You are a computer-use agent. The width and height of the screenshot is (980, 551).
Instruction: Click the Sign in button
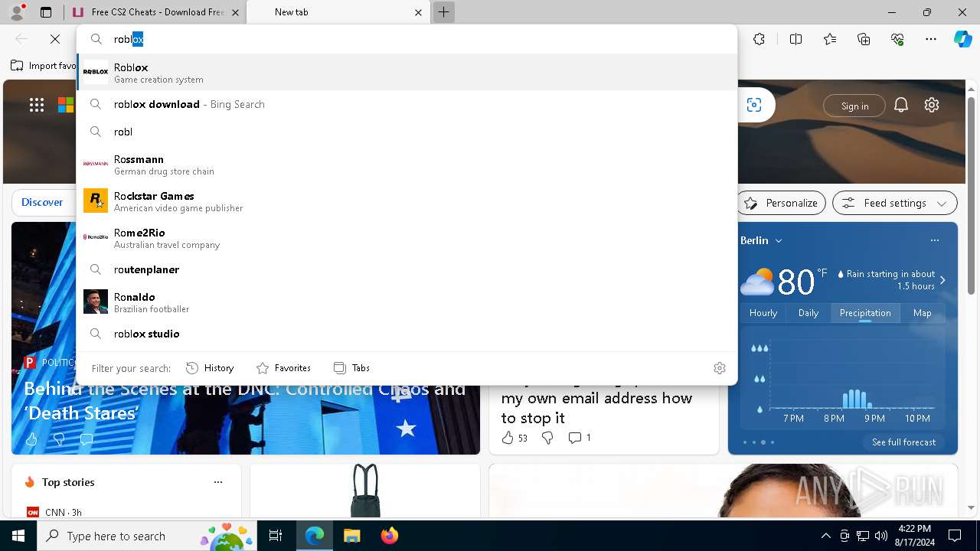pos(854,106)
